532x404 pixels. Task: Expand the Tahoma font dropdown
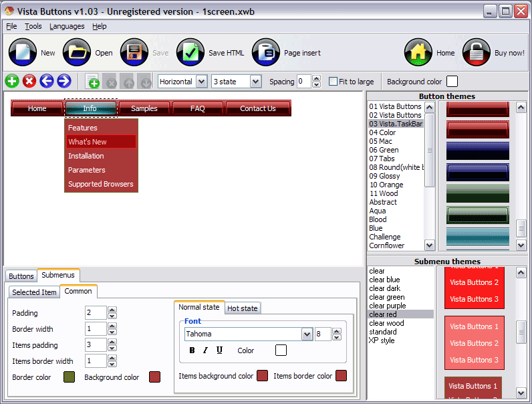(x=307, y=334)
